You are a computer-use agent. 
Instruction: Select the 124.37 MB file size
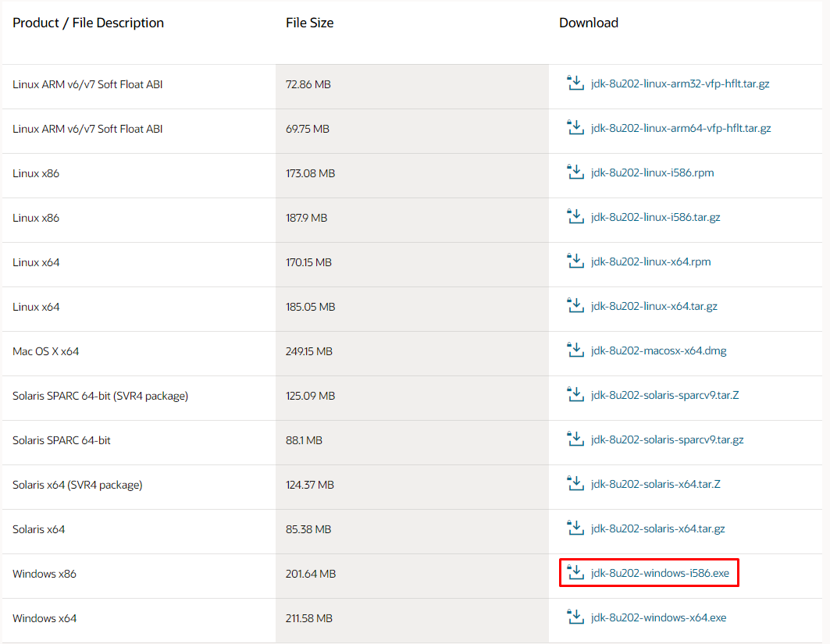(310, 485)
